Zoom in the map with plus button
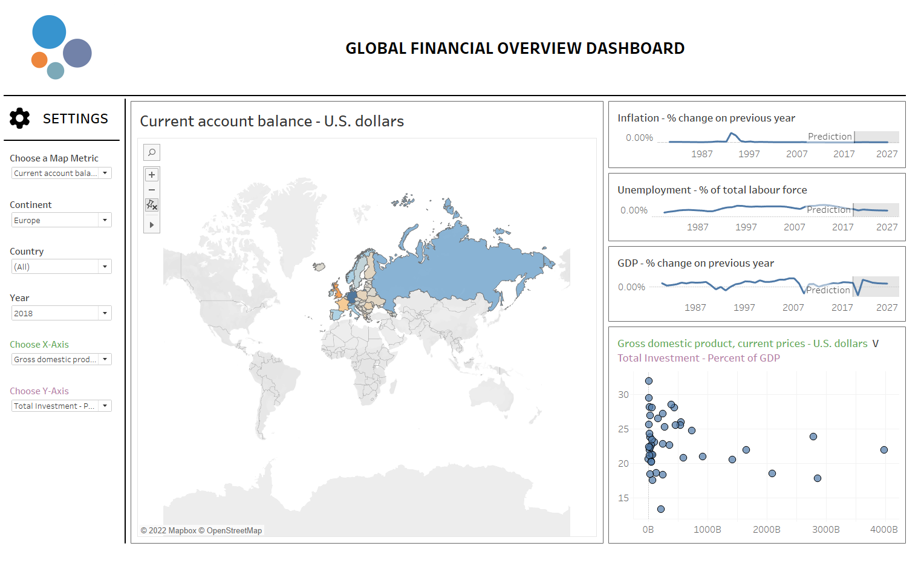This screenshot has height=572, width=924. (x=152, y=175)
